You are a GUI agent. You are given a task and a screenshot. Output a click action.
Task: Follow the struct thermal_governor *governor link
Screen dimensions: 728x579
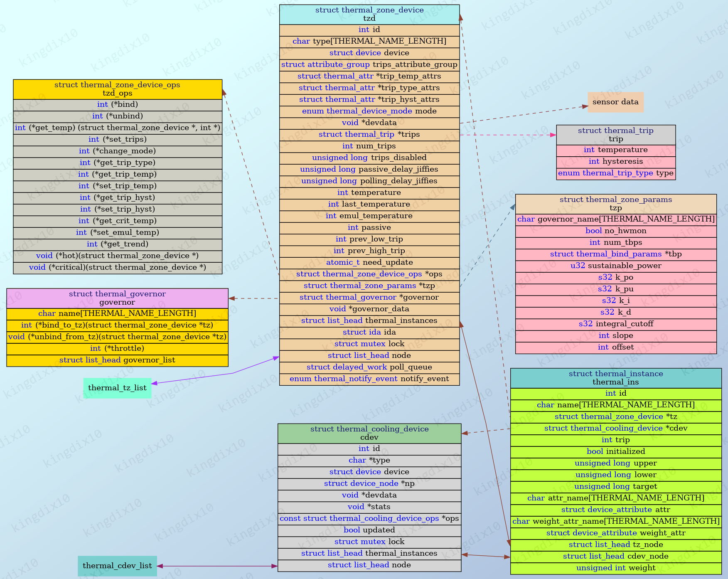(369, 297)
